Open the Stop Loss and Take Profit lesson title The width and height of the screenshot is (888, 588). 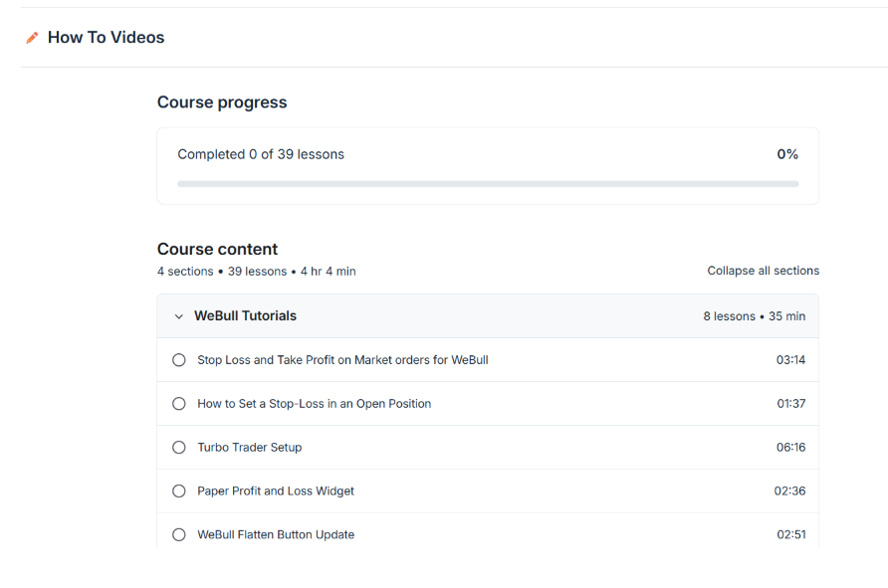[x=342, y=360]
